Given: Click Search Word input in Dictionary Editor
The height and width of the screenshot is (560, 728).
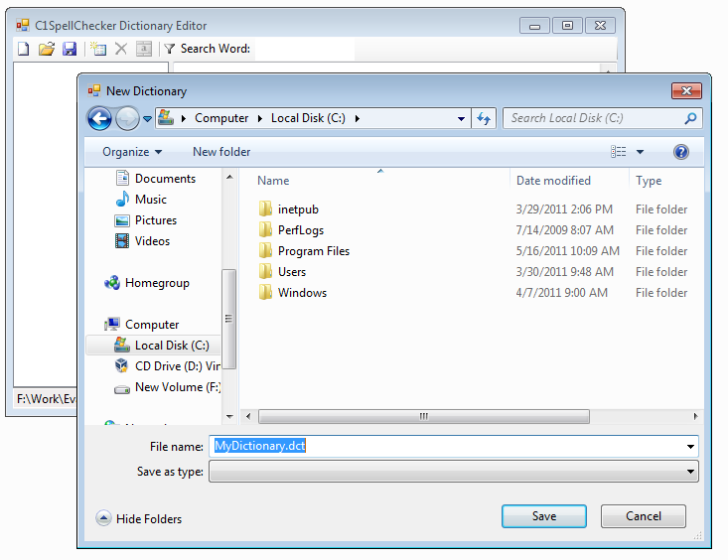Looking at the screenshot, I should coord(305,49).
